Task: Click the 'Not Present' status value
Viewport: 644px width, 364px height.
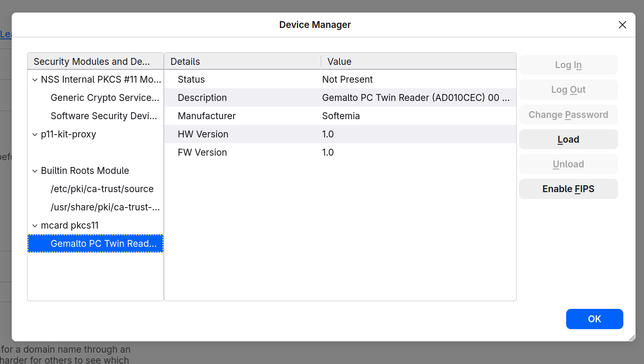Action: 348,79
